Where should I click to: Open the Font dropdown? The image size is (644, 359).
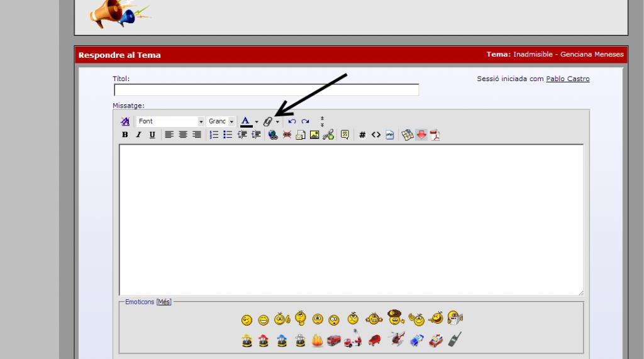[x=170, y=121]
